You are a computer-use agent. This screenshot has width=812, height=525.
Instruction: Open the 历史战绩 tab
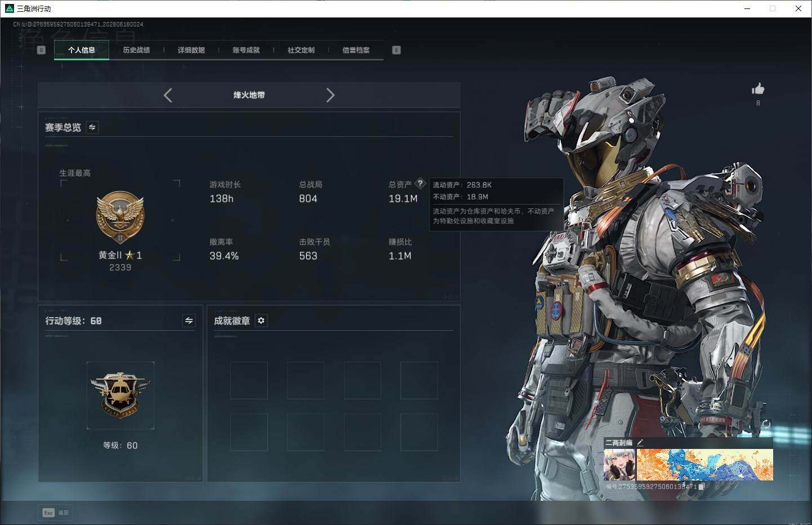click(136, 50)
